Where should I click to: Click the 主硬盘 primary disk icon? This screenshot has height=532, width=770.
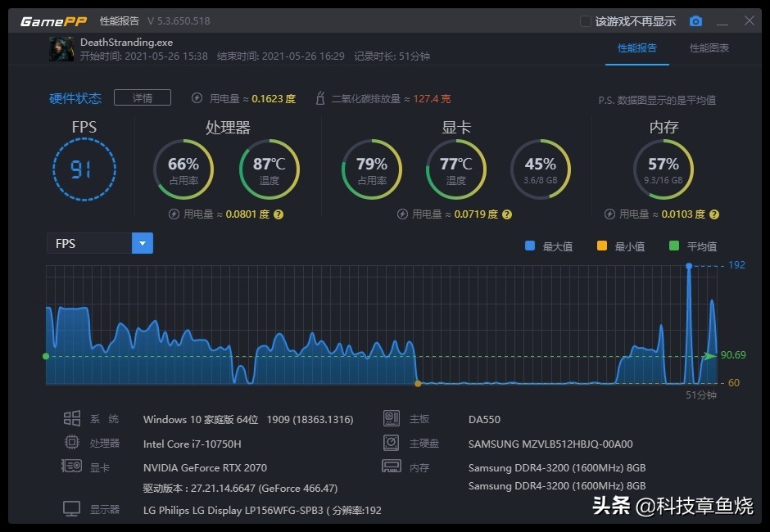(x=391, y=443)
